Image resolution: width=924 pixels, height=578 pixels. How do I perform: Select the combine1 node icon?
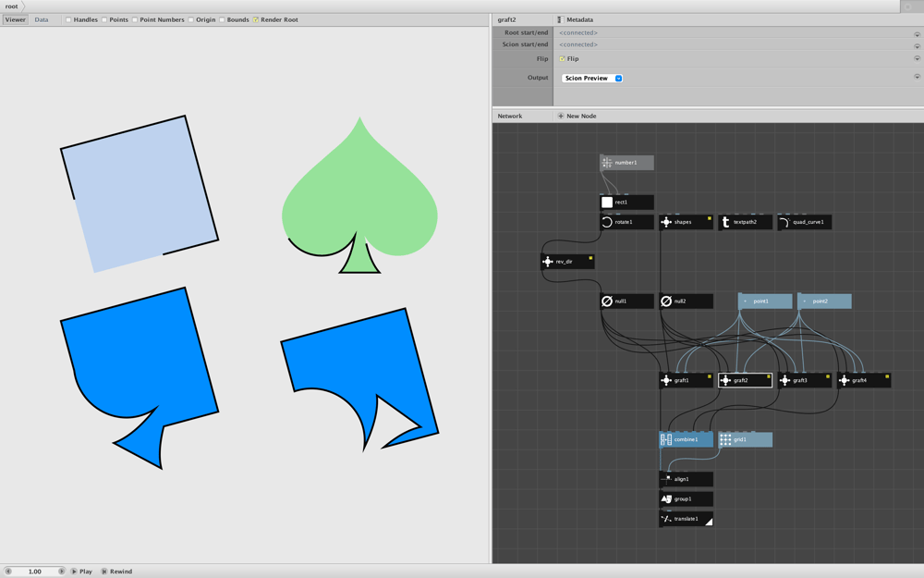[x=666, y=439]
